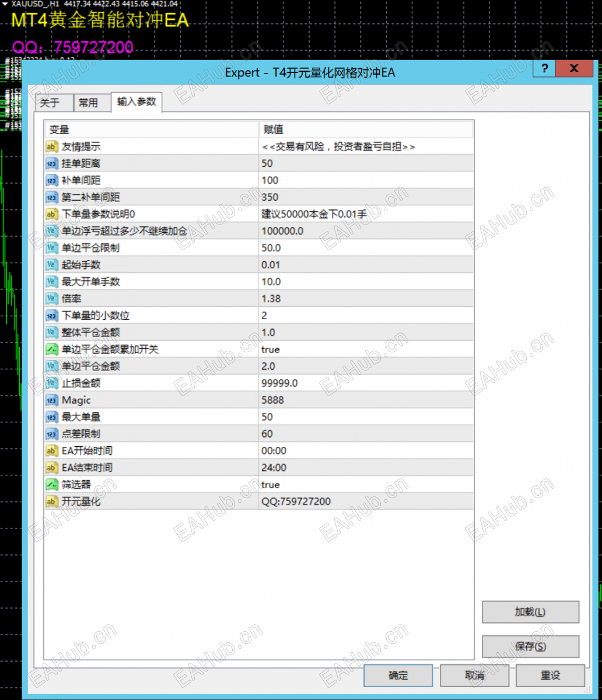The width and height of the screenshot is (602, 700).
Task: Click the double icon beside 单边浮亏超过多少不继续加仓
Action: (x=52, y=231)
